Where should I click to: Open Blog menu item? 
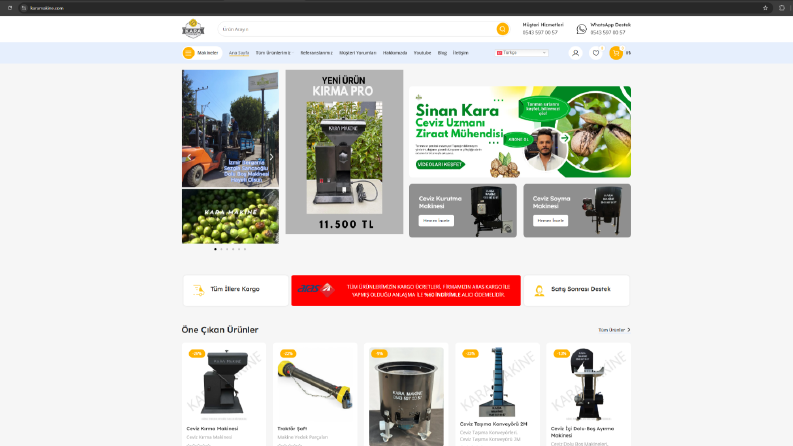click(442, 53)
